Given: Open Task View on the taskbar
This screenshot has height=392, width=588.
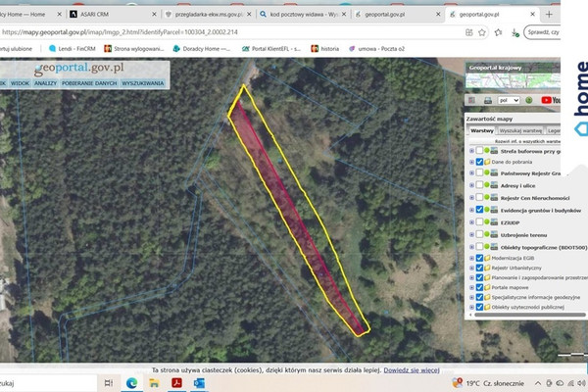Looking at the screenshot, I should [109, 383].
